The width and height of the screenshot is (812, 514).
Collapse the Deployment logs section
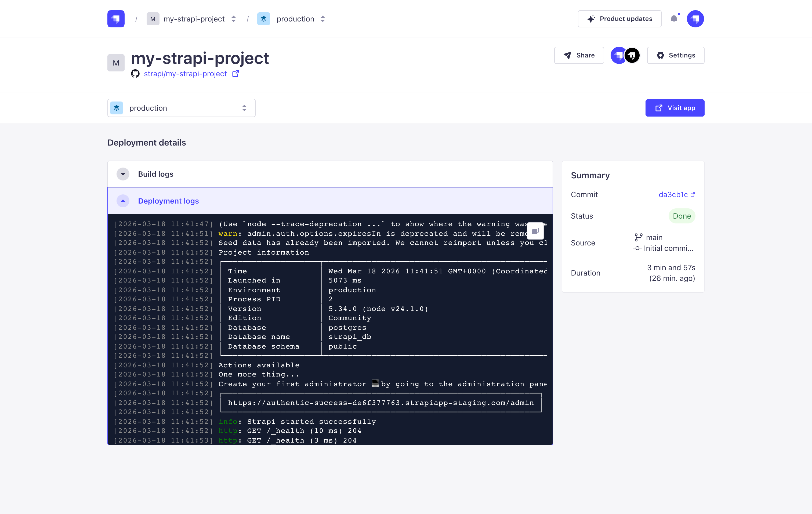click(x=123, y=201)
